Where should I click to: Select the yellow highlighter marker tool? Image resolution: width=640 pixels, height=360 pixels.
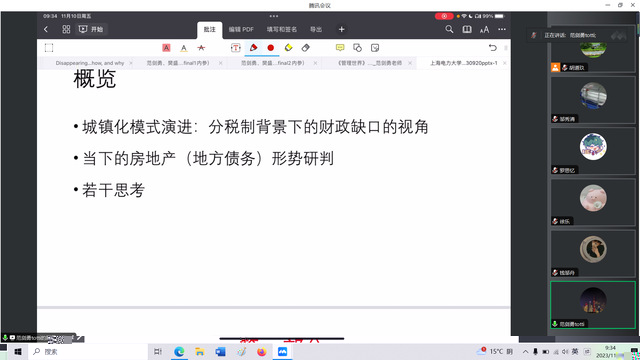289,48
